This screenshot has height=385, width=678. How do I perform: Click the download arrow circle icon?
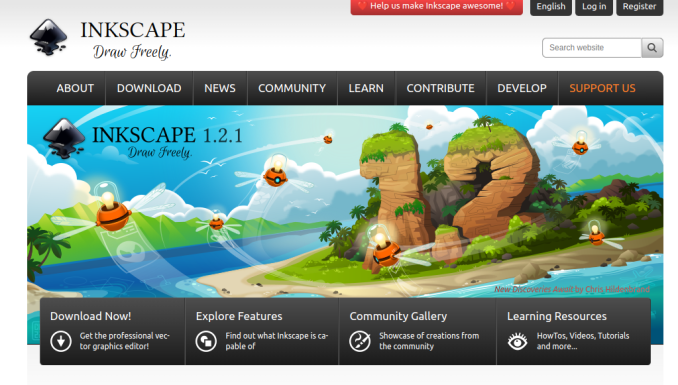[61, 341]
